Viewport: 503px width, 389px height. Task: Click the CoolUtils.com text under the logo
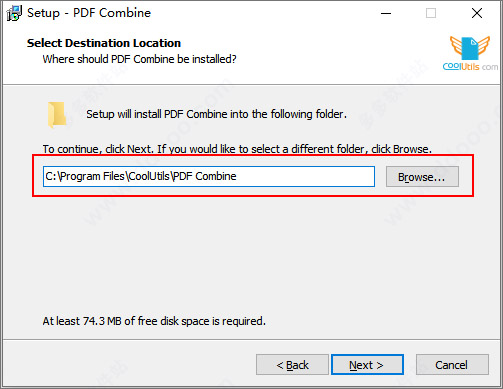click(470, 67)
